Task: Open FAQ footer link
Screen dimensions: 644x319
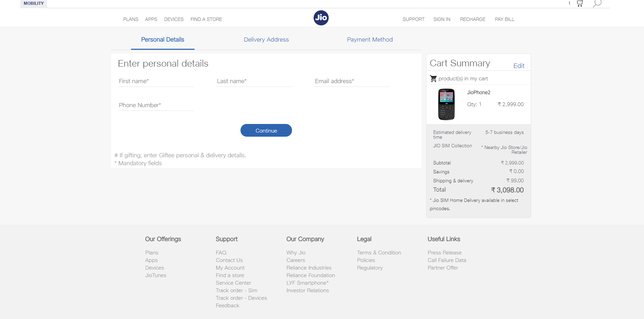Action: [x=221, y=252]
